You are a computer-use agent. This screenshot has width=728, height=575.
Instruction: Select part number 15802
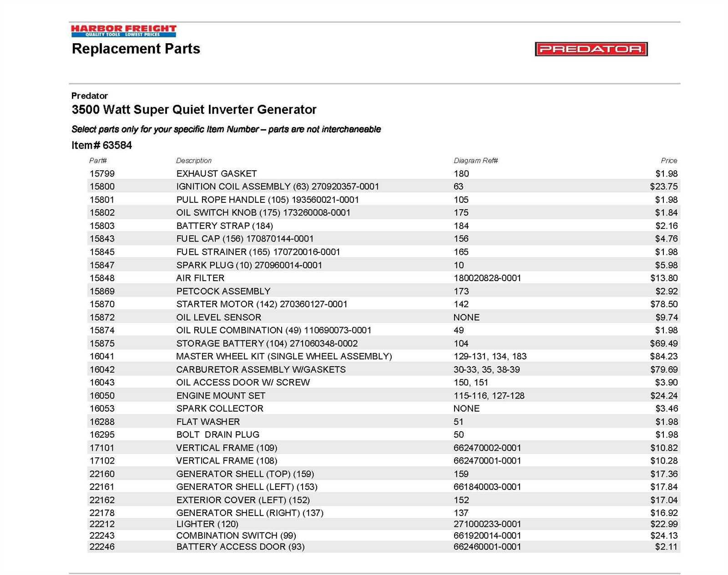point(102,212)
